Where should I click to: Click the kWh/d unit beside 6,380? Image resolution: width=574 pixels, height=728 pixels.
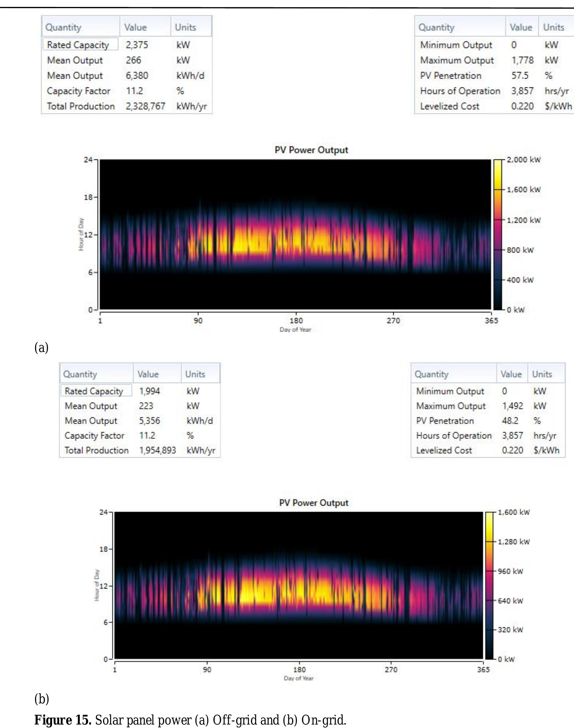click(x=190, y=75)
